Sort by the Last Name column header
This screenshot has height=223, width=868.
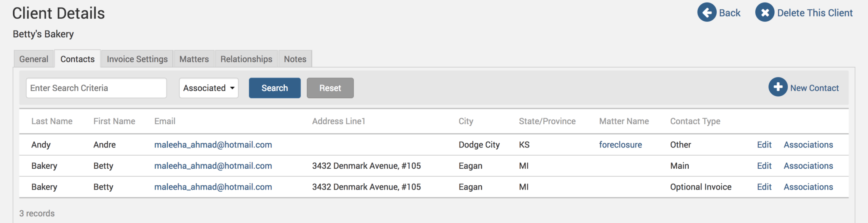click(52, 121)
